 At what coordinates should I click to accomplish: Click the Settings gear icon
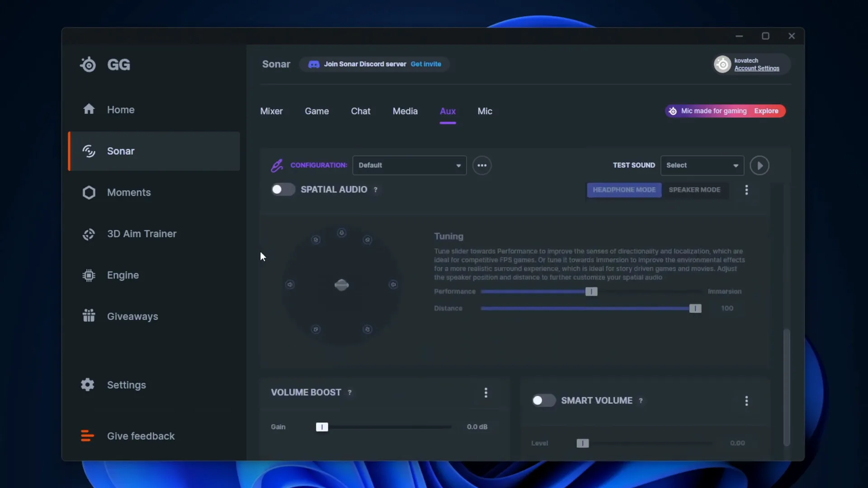[x=88, y=385]
